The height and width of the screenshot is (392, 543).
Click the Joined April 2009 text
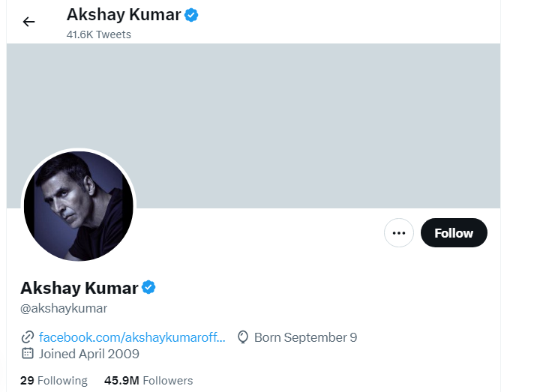88,354
